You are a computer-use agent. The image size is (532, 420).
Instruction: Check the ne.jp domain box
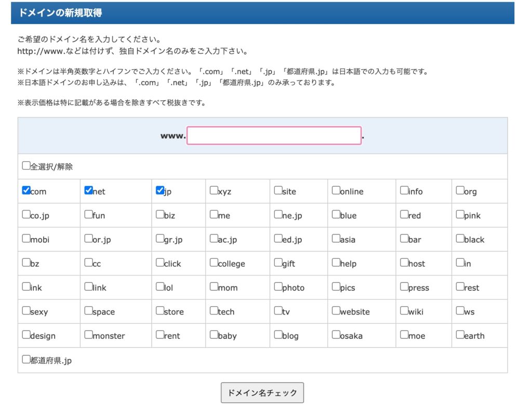pyautogui.click(x=278, y=214)
